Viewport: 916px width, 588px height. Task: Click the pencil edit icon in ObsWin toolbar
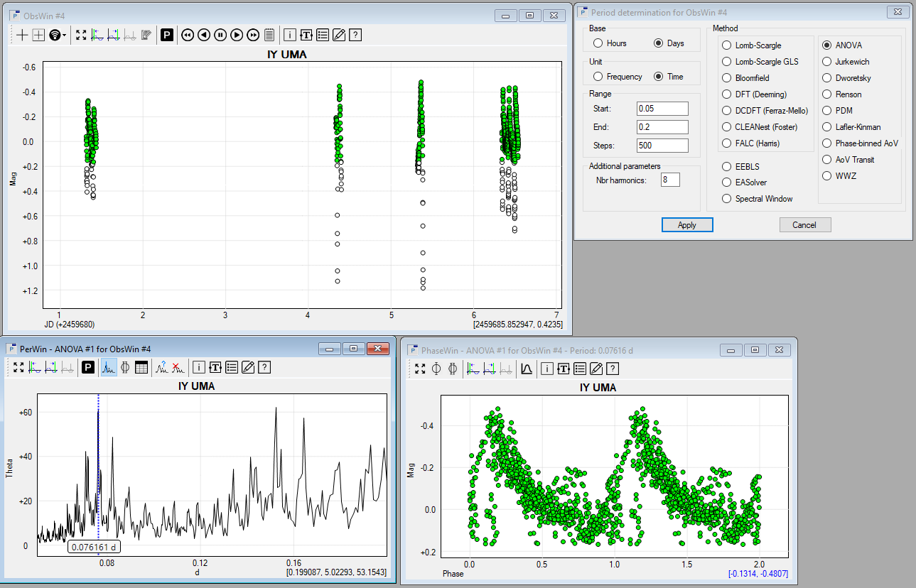[x=339, y=35]
